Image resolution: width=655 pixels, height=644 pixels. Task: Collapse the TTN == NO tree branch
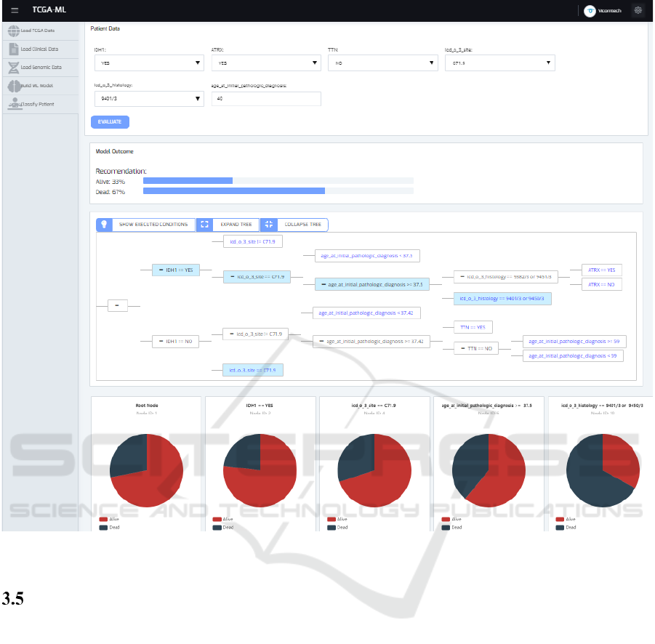462,348
